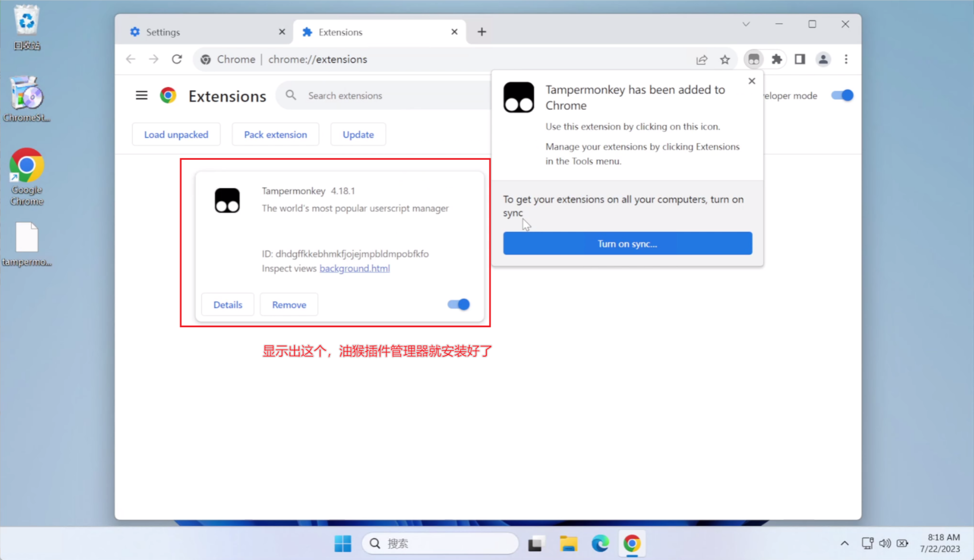Click the site info icon in the address bar

point(206,59)
